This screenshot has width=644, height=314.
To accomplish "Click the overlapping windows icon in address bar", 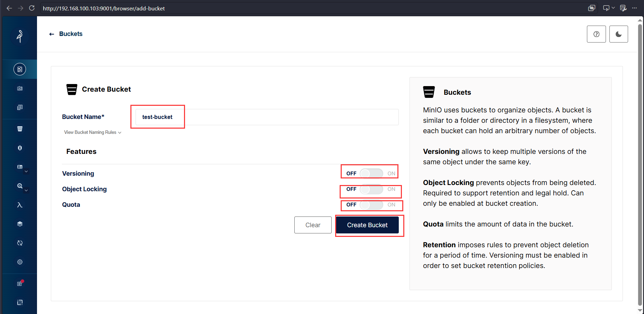I will [x=591, y=8].
